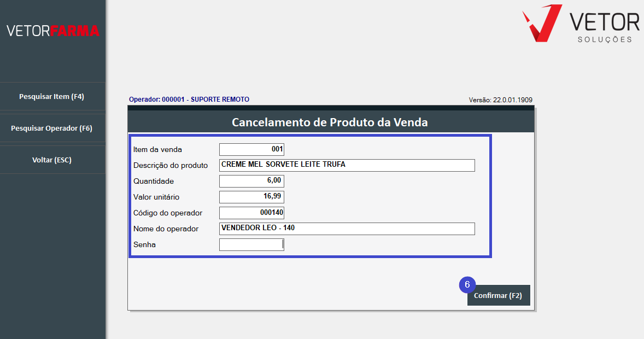Click the Senha password field
Image resolution: width=644 pixels, height=339 pixels.
click(x=252, y=244)
